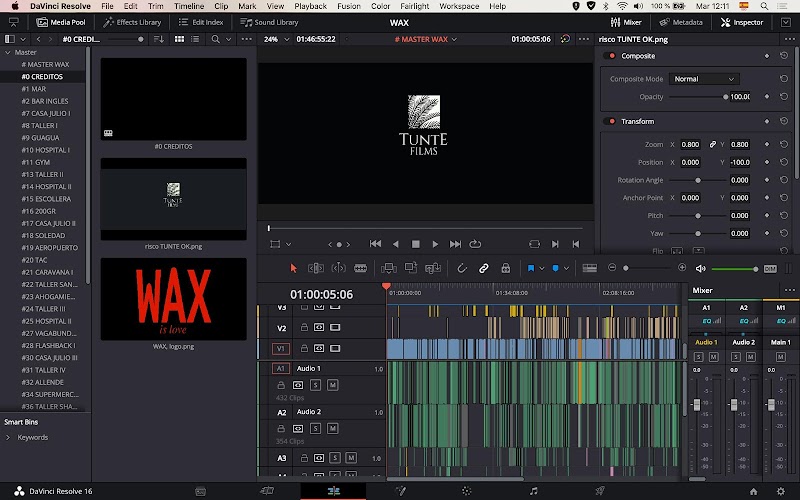Turn off the Transform section toggle
Viewport: 800px width, 500px height.
[610, 121]
